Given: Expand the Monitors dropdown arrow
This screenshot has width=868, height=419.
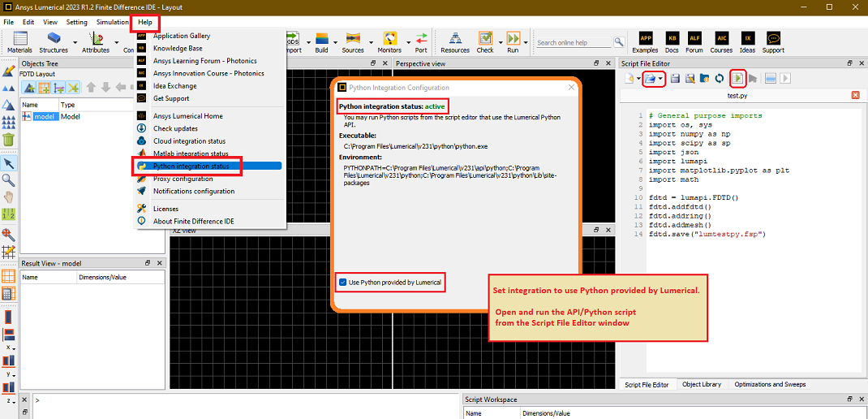Looking at the screenshot, I should [x=407, y=41].
